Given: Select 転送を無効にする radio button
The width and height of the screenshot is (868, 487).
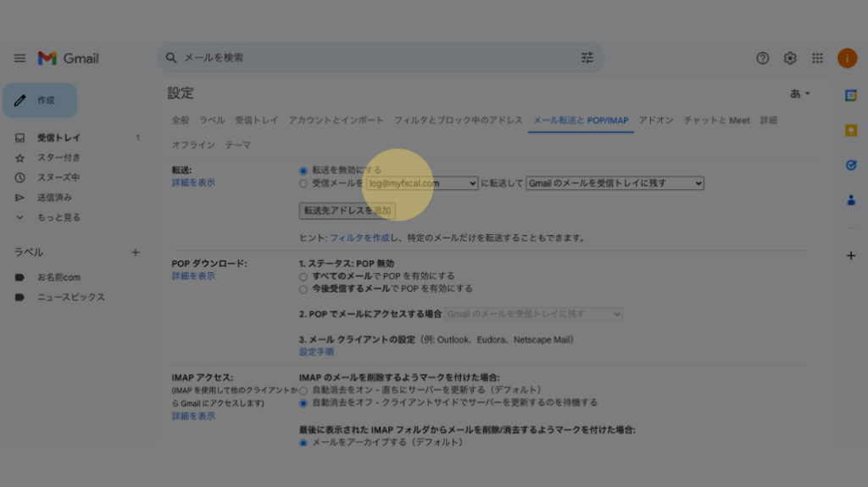Looking at the screenshot, I should [303, 171].
